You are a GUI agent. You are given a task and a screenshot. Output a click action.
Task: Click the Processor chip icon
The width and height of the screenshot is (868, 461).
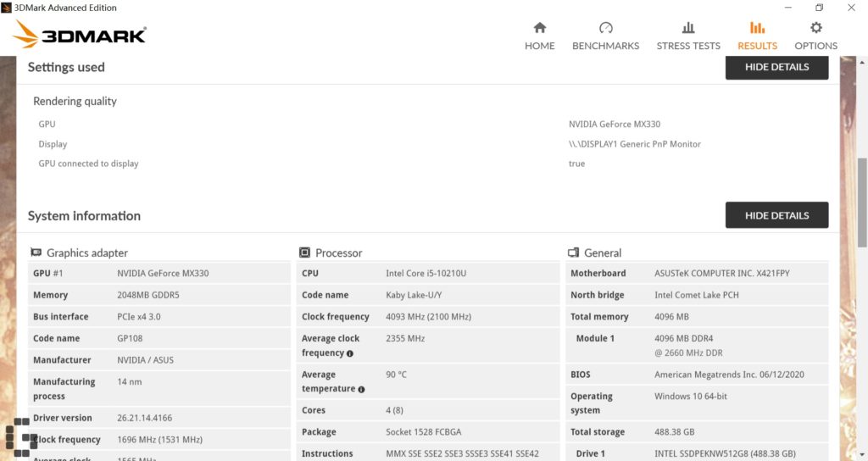[x=304, y=253]
